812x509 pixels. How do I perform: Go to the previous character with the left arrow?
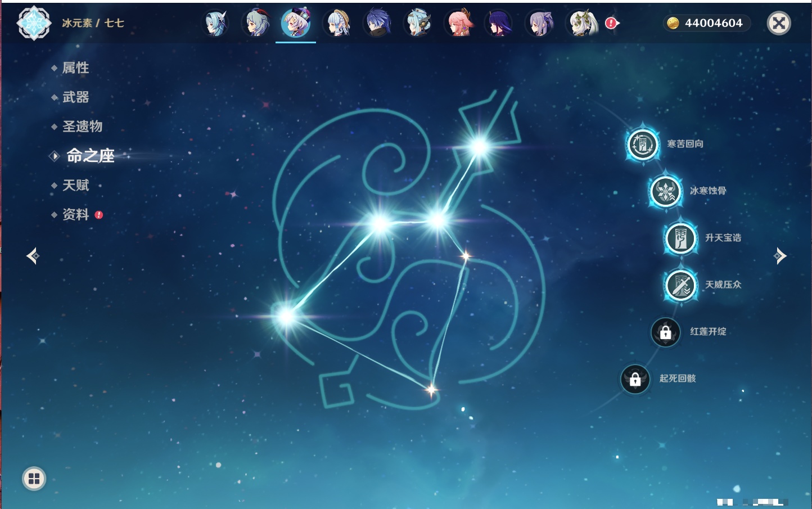33,256
